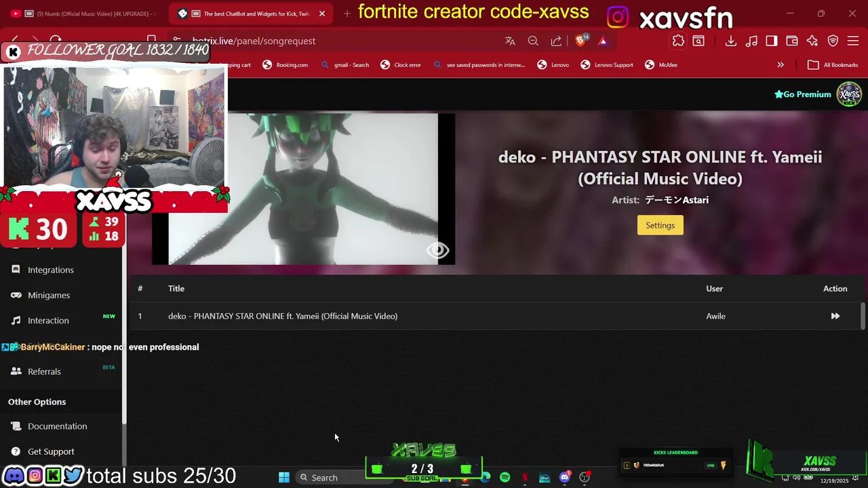Open Referrals in the sidebar
868x488 pixels.
pos(44,371)
